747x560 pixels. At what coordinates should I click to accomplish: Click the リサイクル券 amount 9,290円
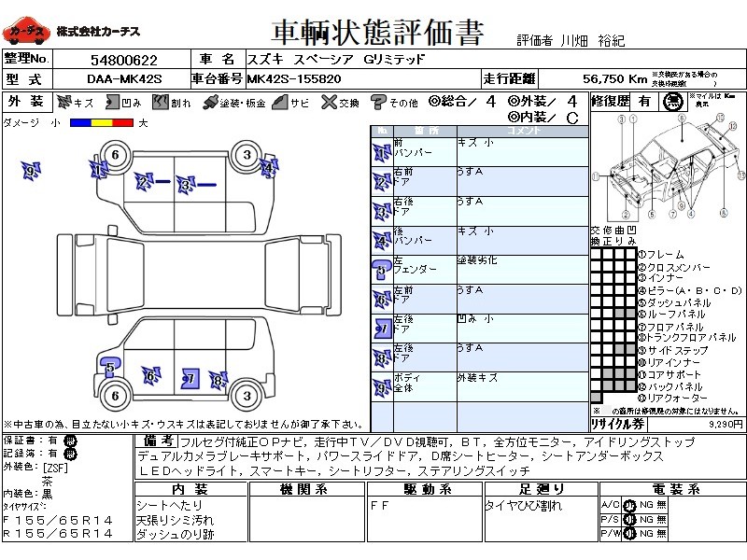726,424
